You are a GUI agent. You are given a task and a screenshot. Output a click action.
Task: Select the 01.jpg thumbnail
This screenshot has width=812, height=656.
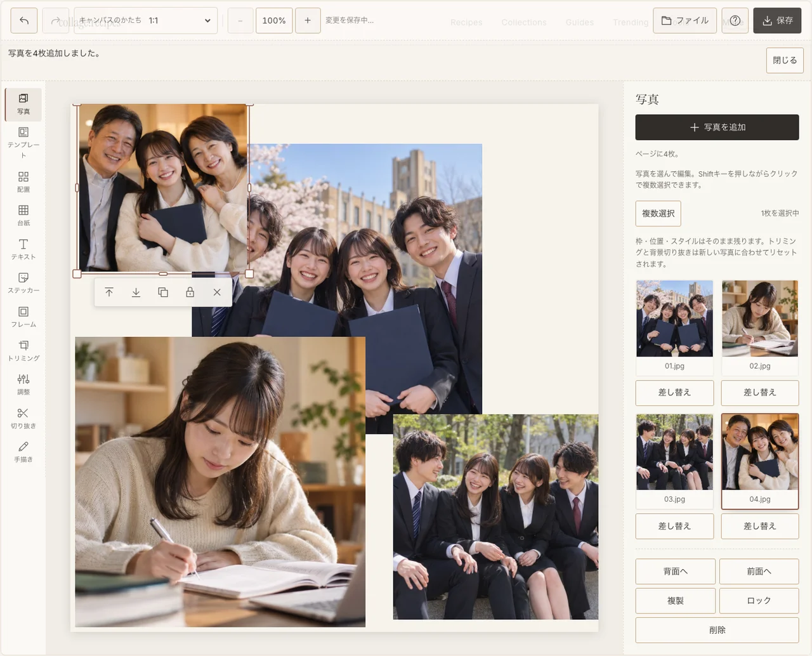(x=675, y=327)
